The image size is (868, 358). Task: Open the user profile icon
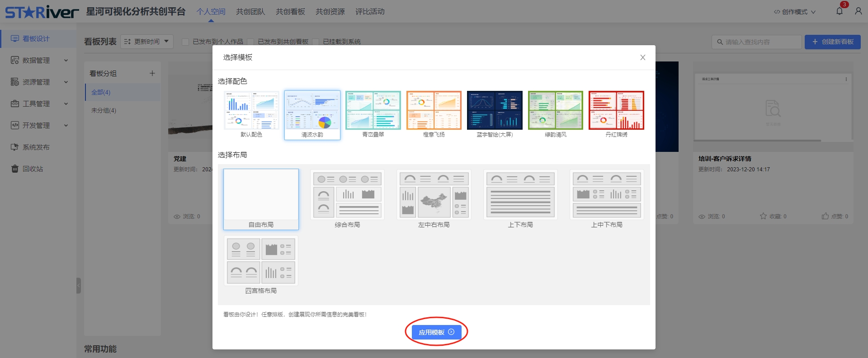858,11
